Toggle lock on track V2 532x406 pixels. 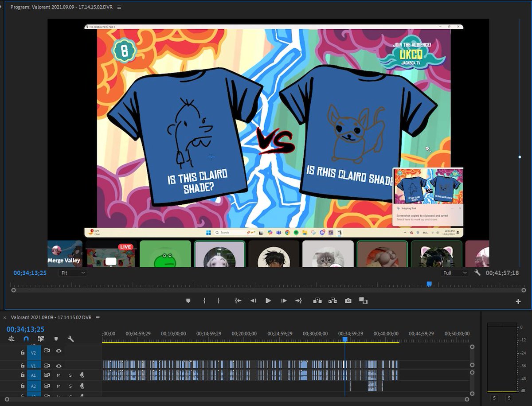[x=22, y=353]
